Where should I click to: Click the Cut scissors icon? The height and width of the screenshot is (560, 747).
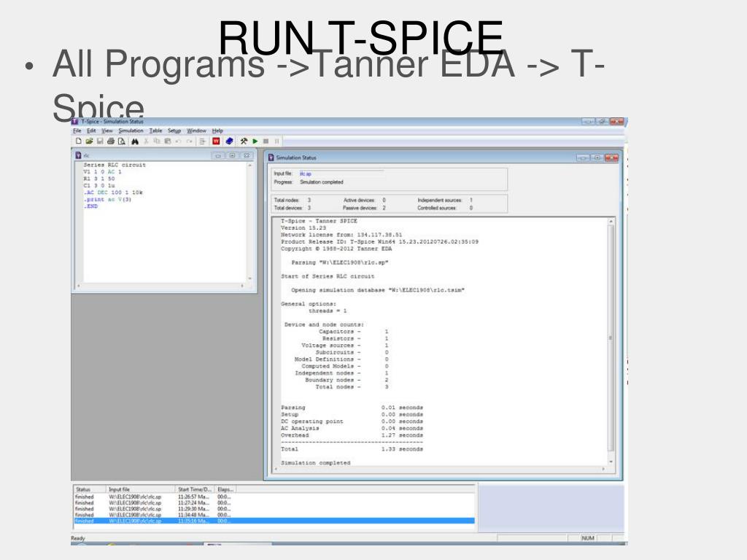coord(146,141)
